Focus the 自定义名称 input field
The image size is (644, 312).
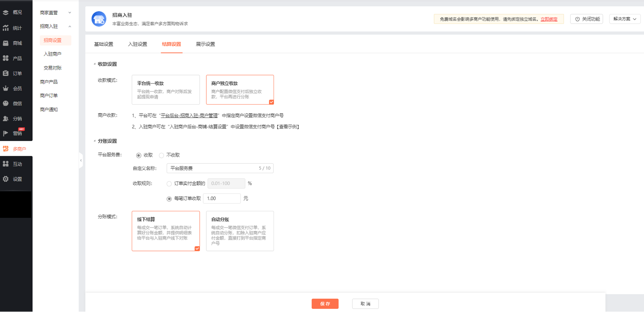click(x=220, y=168)
